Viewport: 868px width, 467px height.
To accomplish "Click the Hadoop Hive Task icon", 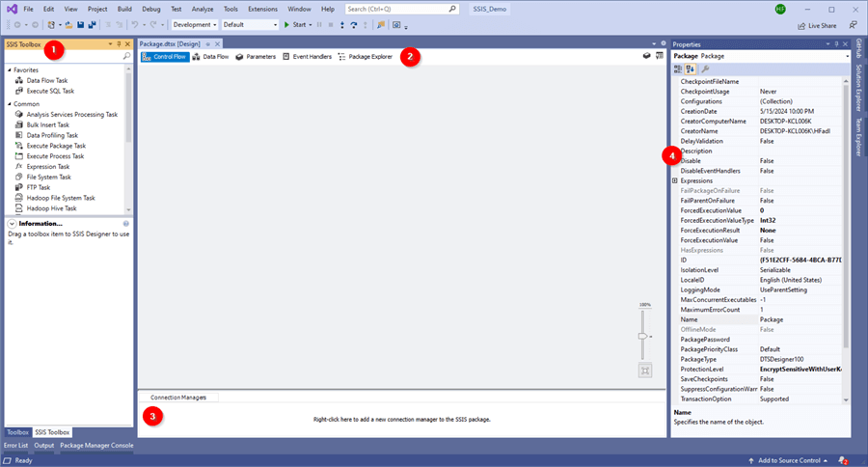I will point(19,208).
